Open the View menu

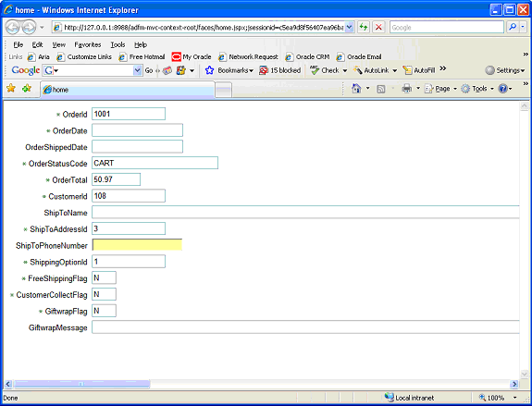pyautogui.click(x=58, y=44)
